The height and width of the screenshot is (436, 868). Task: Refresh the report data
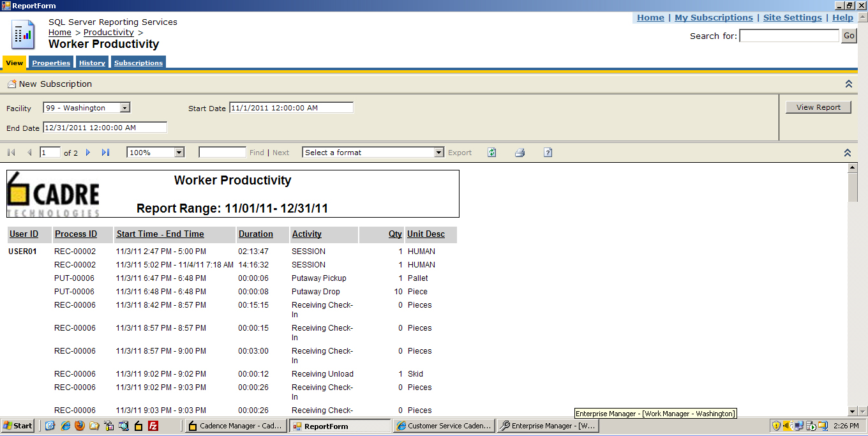(x=491, y=152)
